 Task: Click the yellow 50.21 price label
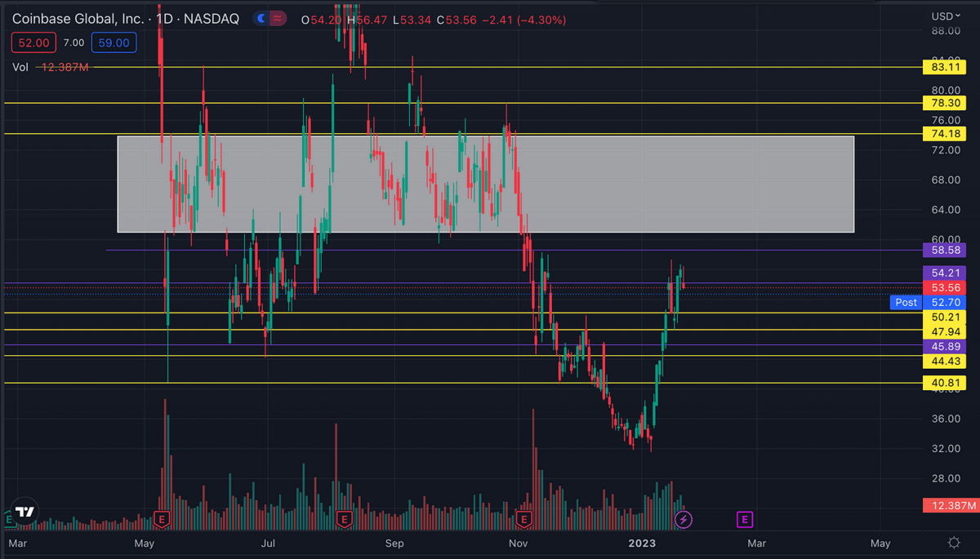point(946,317)
